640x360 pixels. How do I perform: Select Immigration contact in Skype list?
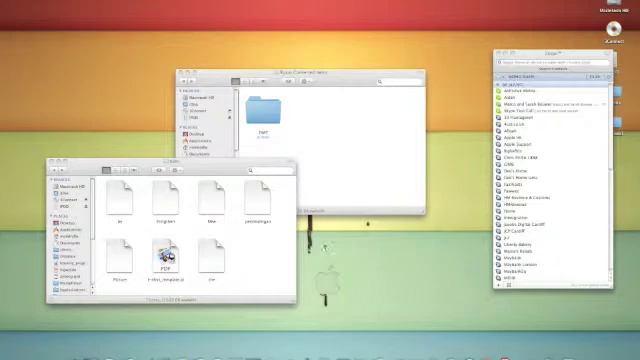click(552, 218)
